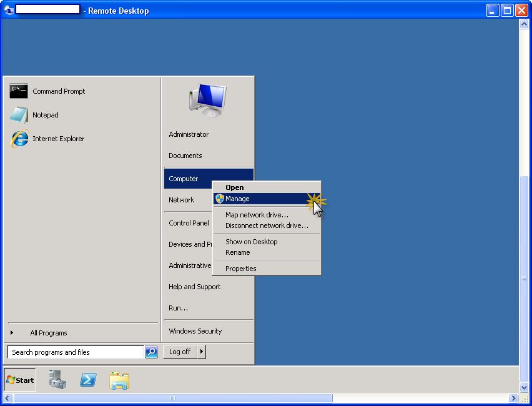Choose Disconnect network drive… entry
Image resolution: width=532 pixels, height=406 pixels.
pyautogui.click(x=267, y=225)
